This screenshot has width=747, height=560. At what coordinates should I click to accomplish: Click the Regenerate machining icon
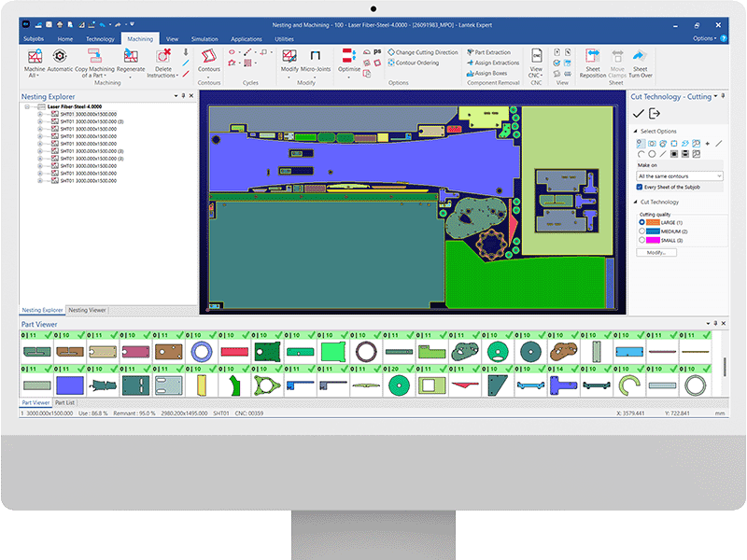[x=131, y=56]
